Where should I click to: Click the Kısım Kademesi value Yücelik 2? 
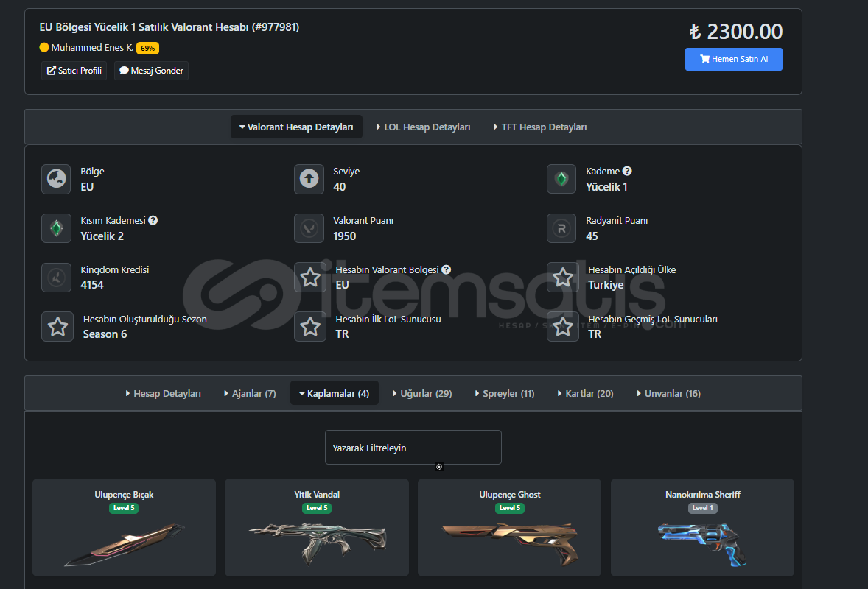coord(102,236)
